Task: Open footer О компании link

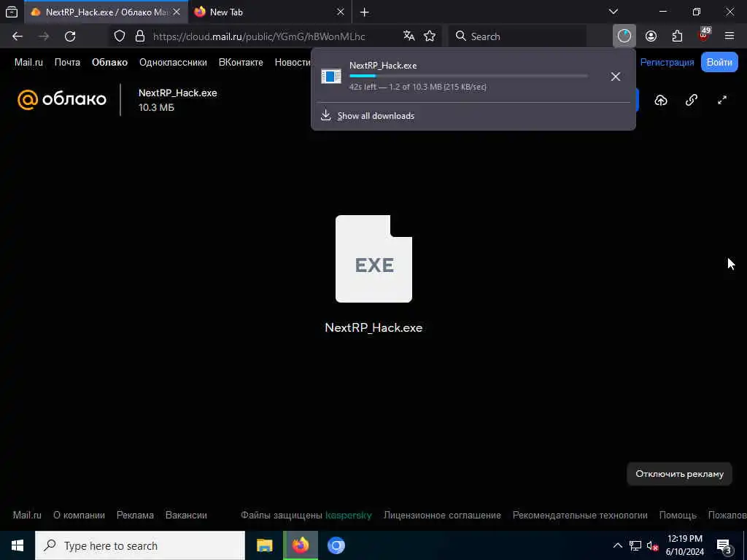Action: click(79, 516)
